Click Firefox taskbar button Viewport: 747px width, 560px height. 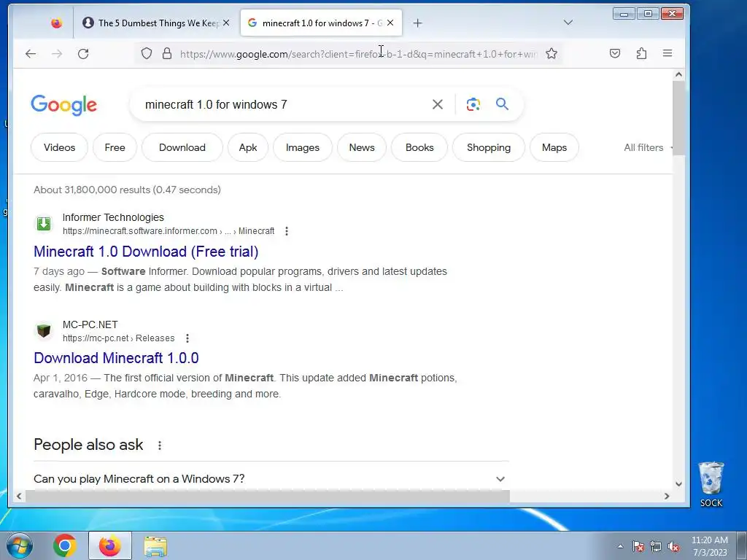pos(109,545)
